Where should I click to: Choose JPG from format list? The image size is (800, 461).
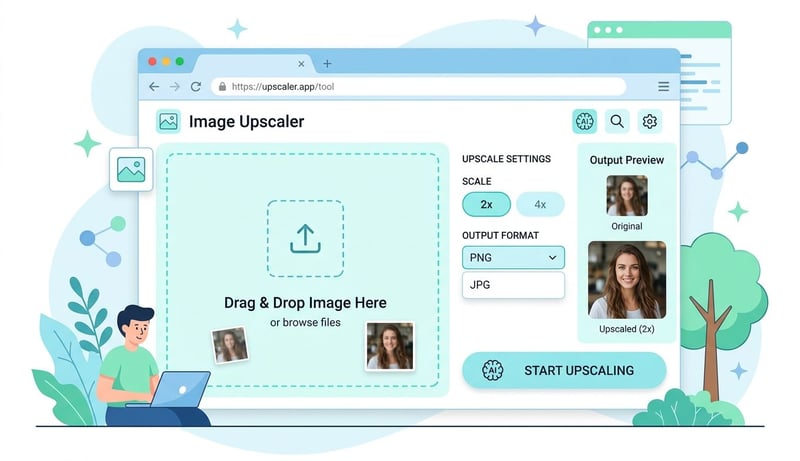point(513,285)
